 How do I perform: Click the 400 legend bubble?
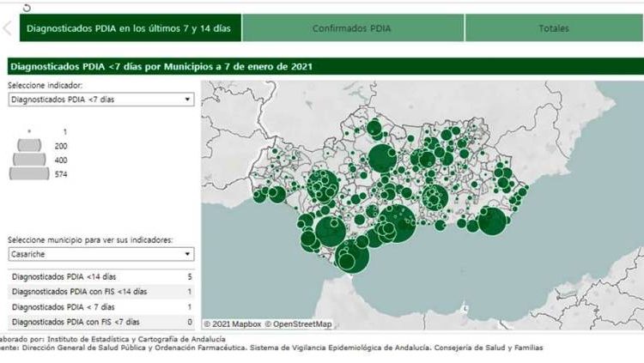(29, 160)
